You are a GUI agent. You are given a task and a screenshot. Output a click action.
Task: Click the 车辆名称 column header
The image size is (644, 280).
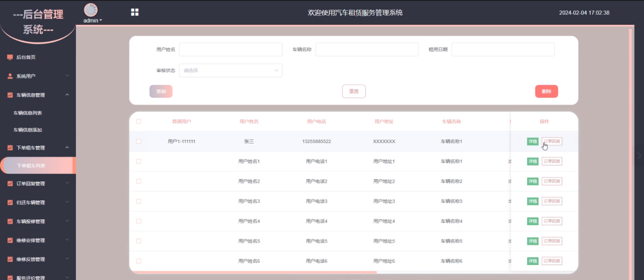coord(452,122)
